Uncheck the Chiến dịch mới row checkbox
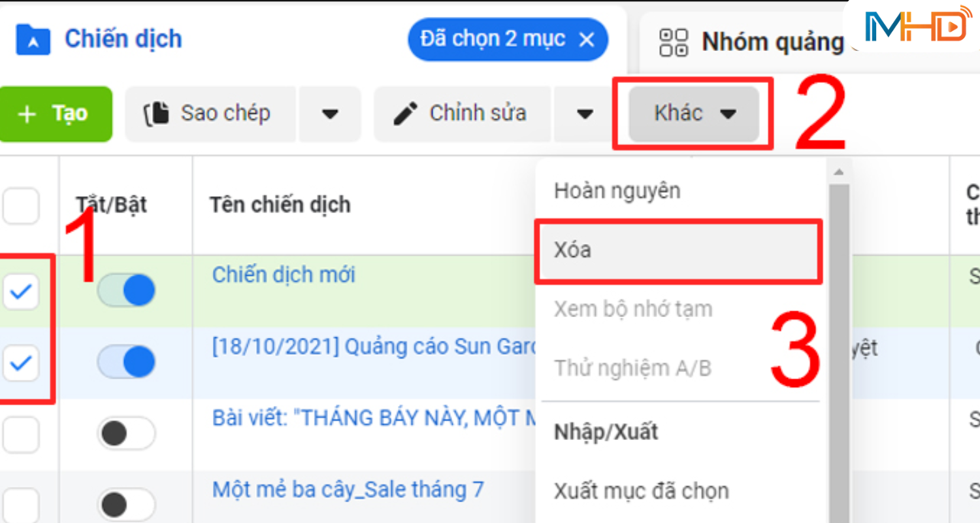This screenshot has width=980, height=523. pos(21,292)
